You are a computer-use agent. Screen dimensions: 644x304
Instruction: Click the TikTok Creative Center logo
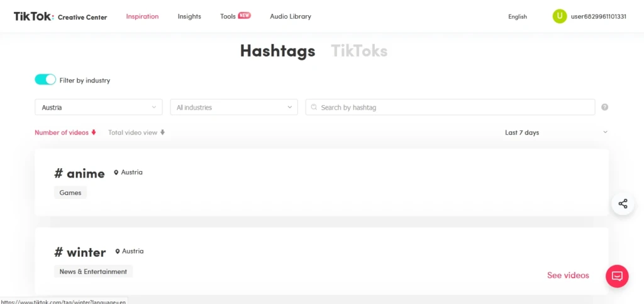point(60,17)
